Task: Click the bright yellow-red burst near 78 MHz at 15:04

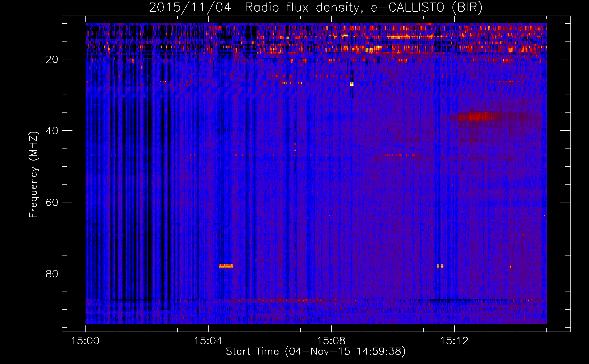Action: [x=226, y=266]
